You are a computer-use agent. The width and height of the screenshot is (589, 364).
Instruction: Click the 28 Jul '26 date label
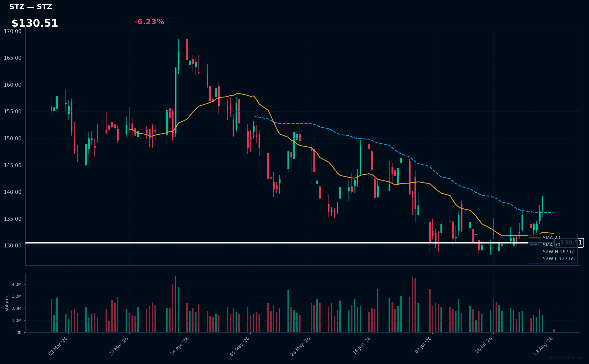point(484,345)
